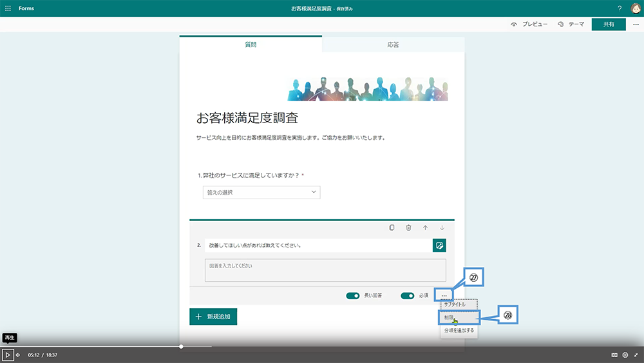
Task: Select question 1 about service satisfaction
Action: pyautogui.click(x=251, y=175)
